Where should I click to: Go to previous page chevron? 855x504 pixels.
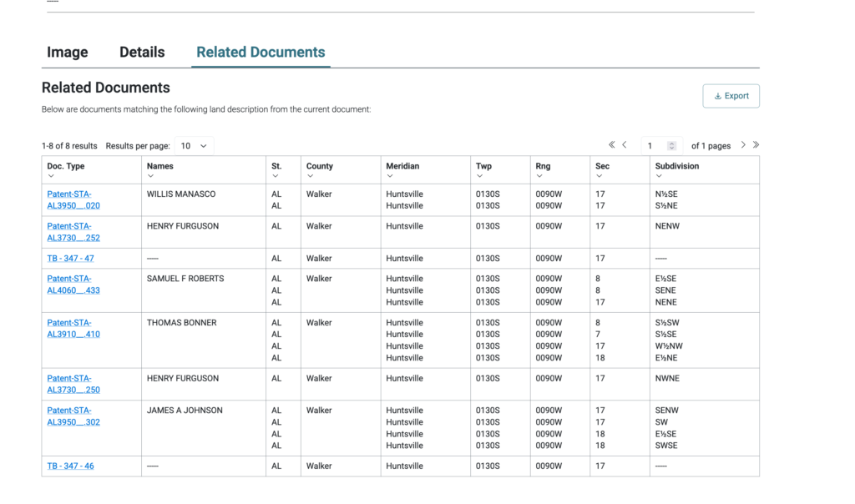(625, 145)
